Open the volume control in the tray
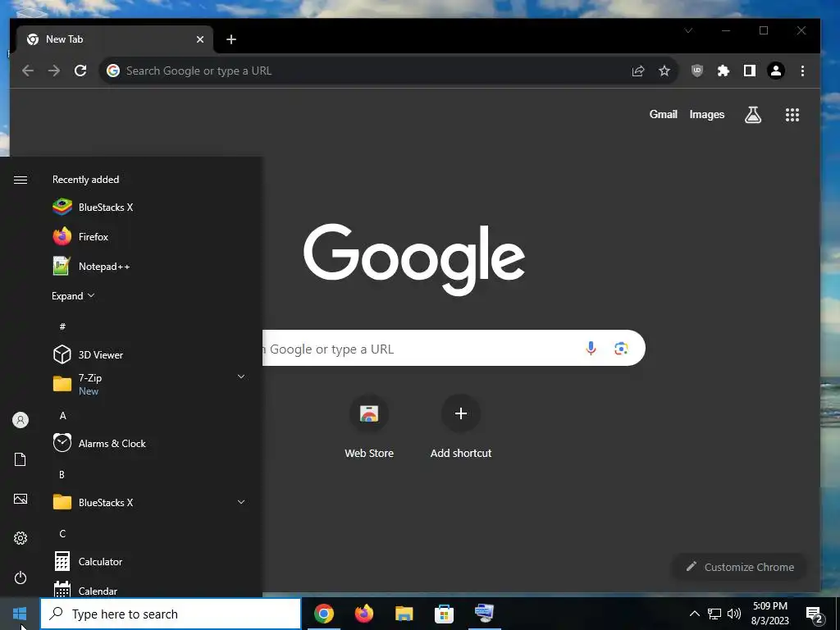This screenshot has height=630, width=840. coord(734,614)
